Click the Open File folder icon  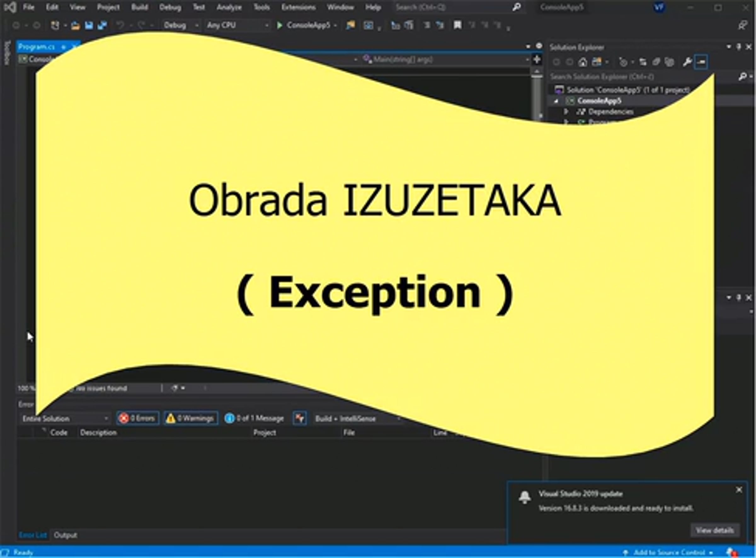(75, 25)
